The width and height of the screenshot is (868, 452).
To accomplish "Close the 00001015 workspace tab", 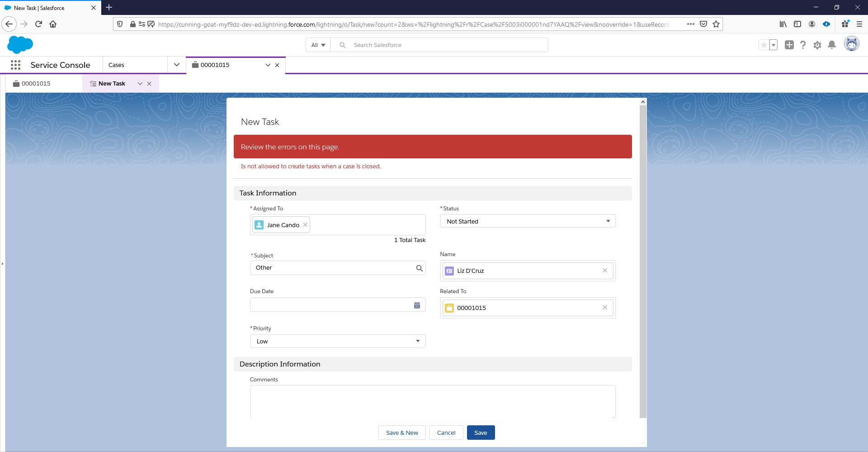I will (277, 65).
